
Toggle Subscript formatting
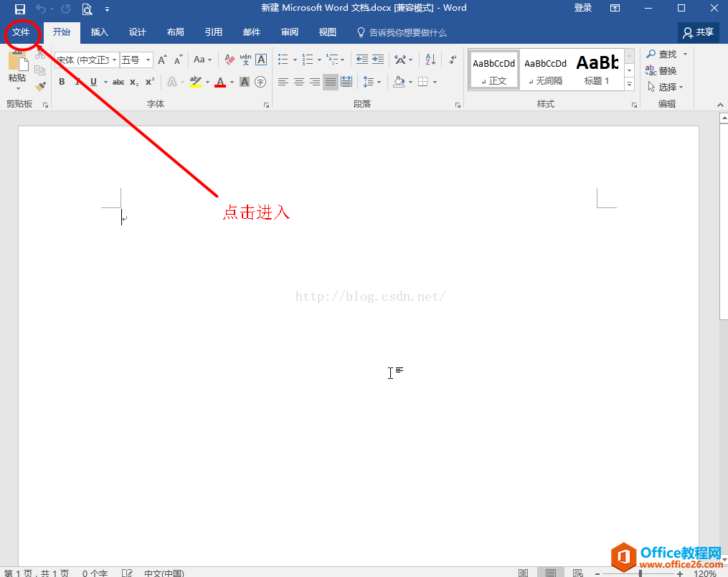click(x=134, y=83)
